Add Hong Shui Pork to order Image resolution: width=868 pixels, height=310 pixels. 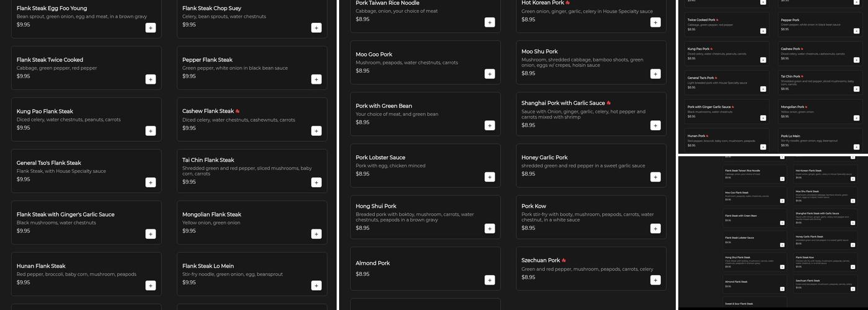pyautogui.click(x=490, y=228)
